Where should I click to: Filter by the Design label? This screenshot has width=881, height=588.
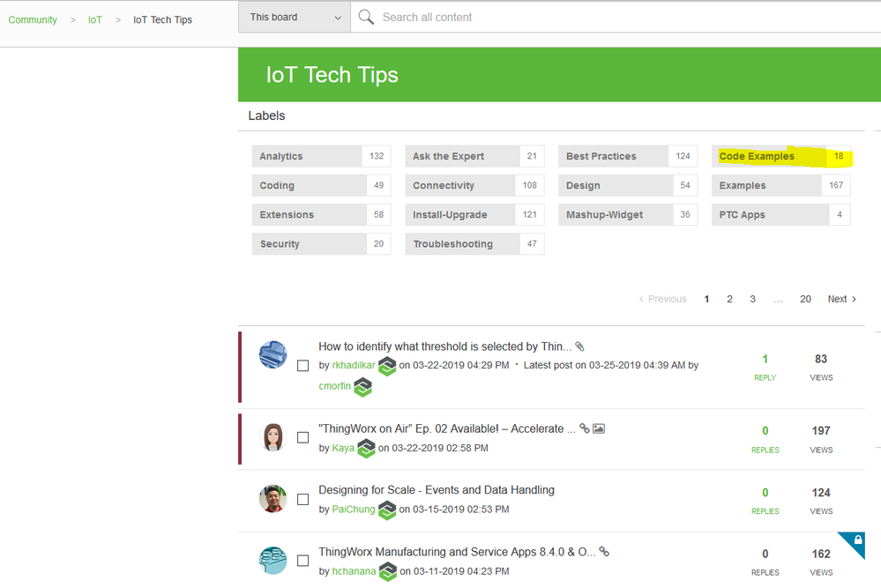pos(628,185)
